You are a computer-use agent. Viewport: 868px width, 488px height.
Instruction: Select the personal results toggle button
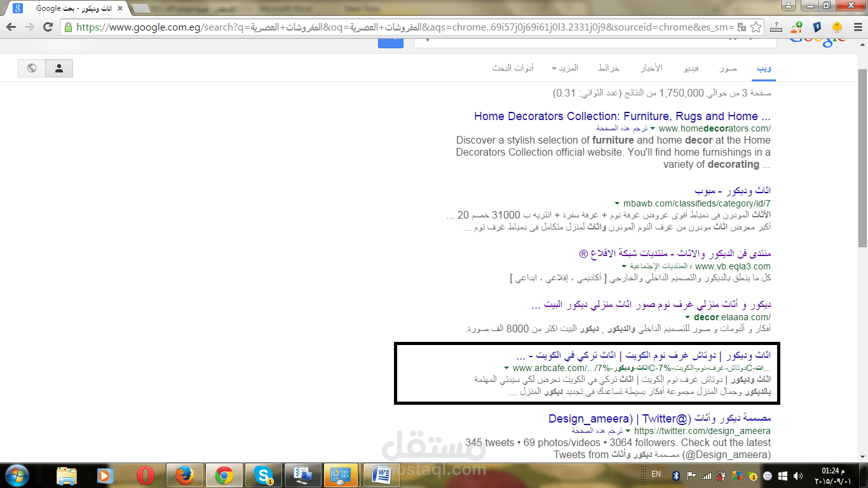click(x=59, y=69)
